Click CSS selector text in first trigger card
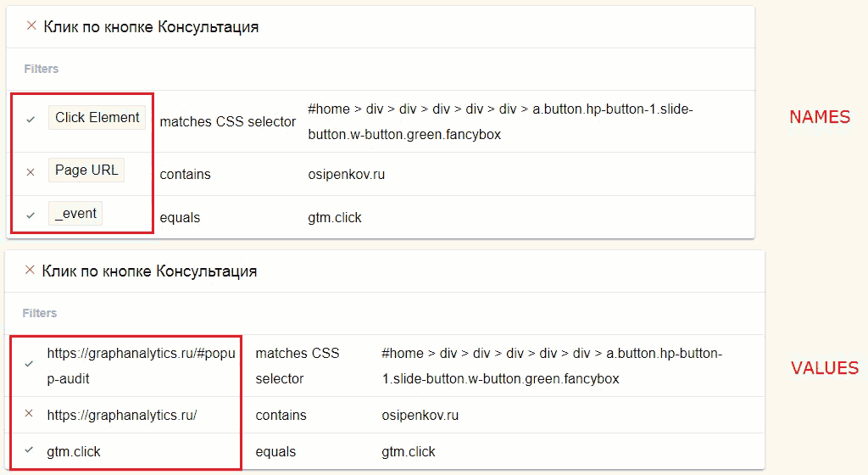This screenshot has width=868, height=475. coord(500,121)
